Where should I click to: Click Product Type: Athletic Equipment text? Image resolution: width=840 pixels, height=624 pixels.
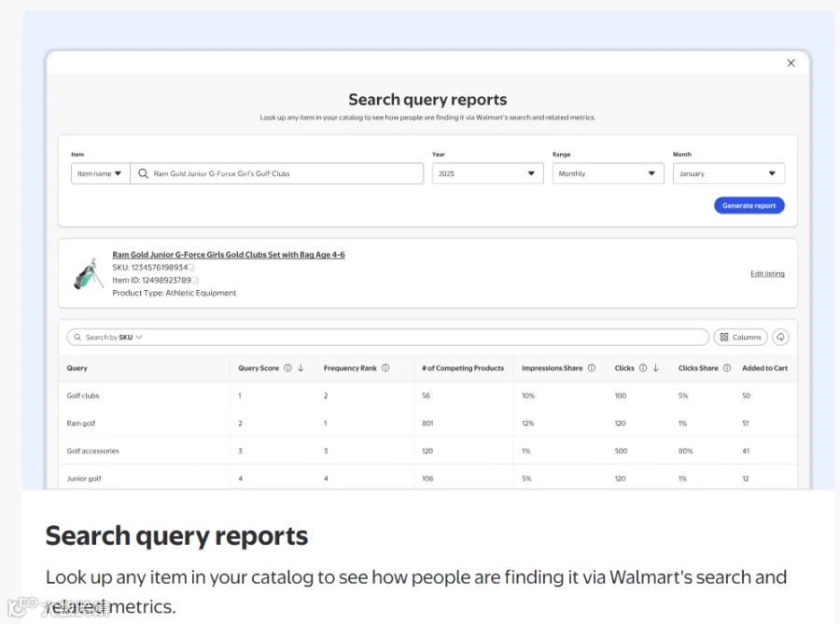tap(175, 293)
